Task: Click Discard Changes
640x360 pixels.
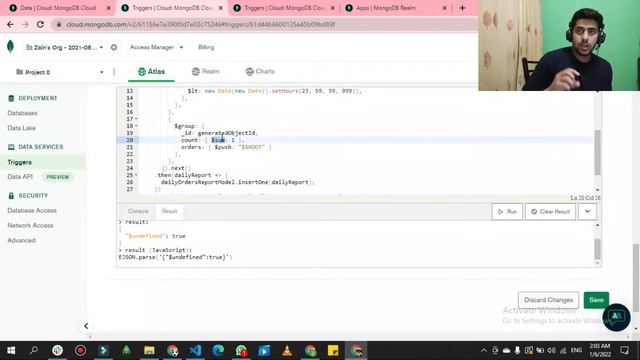Action: (x=549, y=300)
